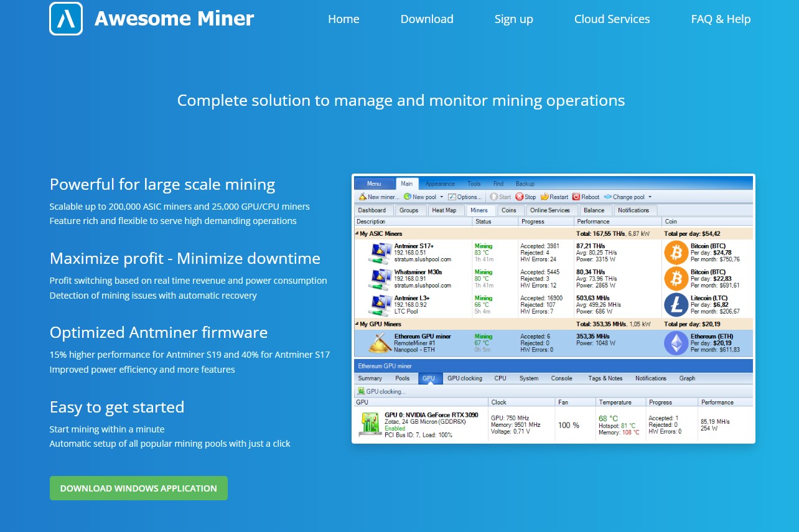Click the Bitcoin coin icon in Whatsminer M30s row
The image size is (799, 532).
676,279
